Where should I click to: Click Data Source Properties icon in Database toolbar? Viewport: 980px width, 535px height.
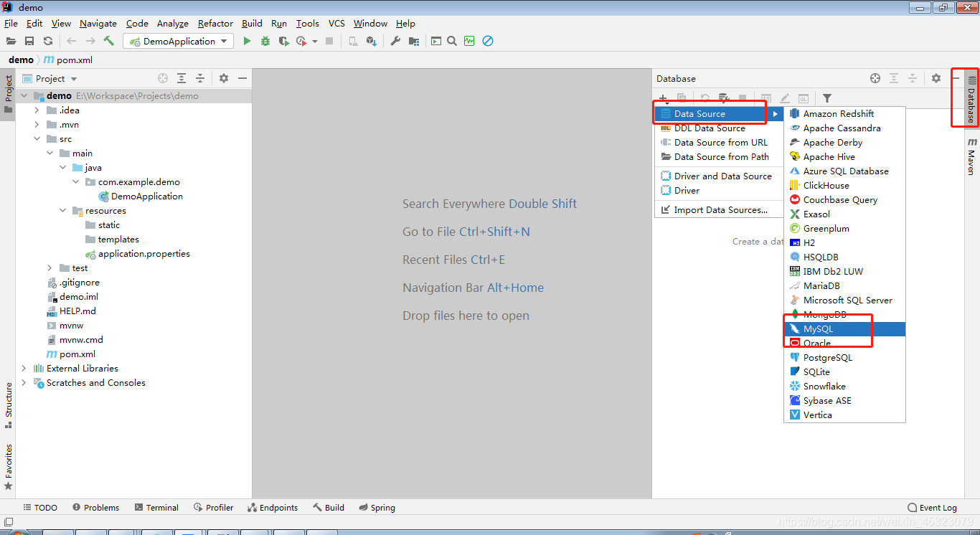click(724, 98)
